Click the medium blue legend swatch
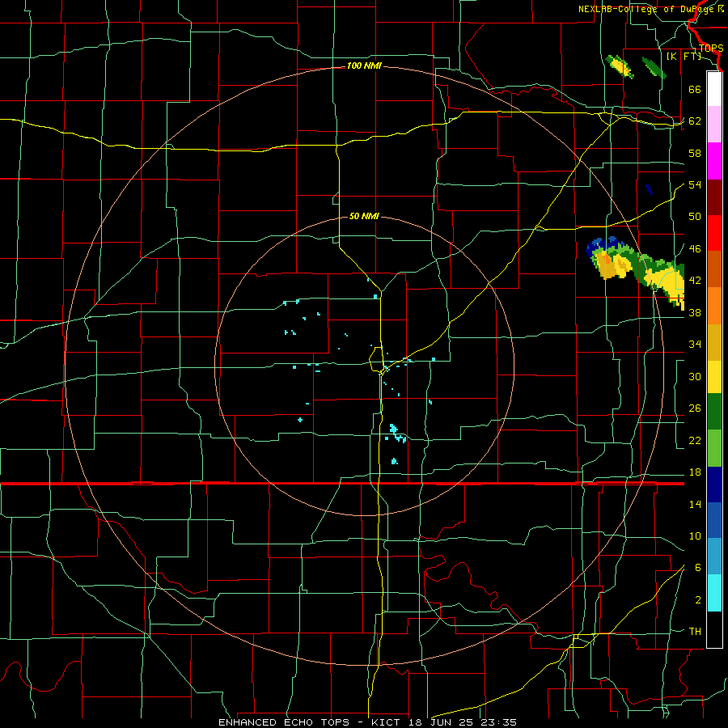The width and height of the screenshot is (728, 728). tap(714, 521)
